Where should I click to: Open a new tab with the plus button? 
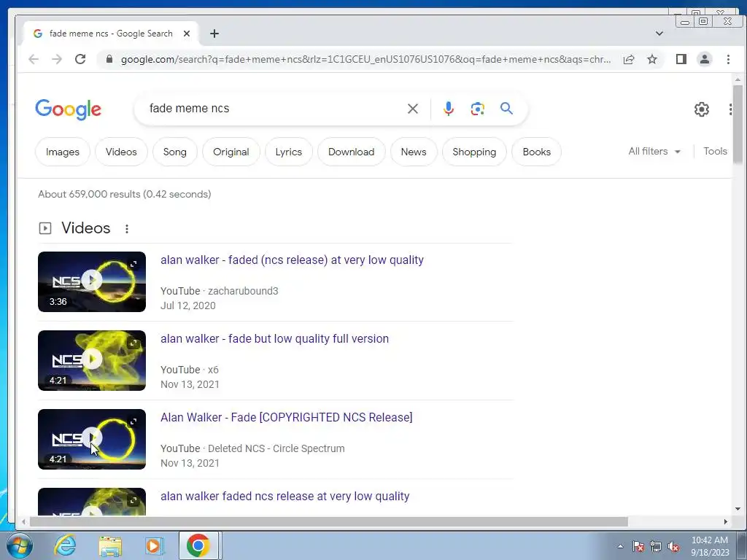pyautogui.click(x=214, y=34)
